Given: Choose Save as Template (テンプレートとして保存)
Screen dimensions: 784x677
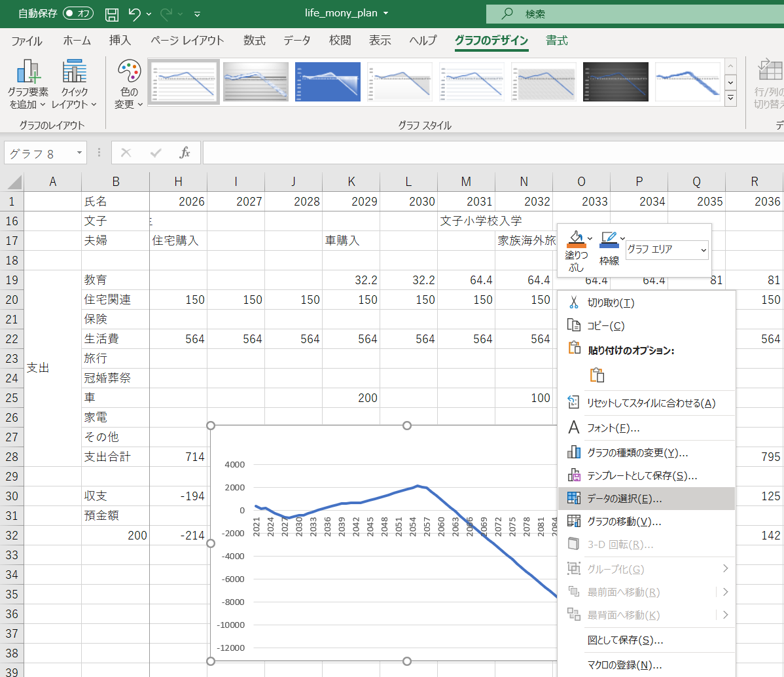Looking at the screenshot, I should pos(646,475).
